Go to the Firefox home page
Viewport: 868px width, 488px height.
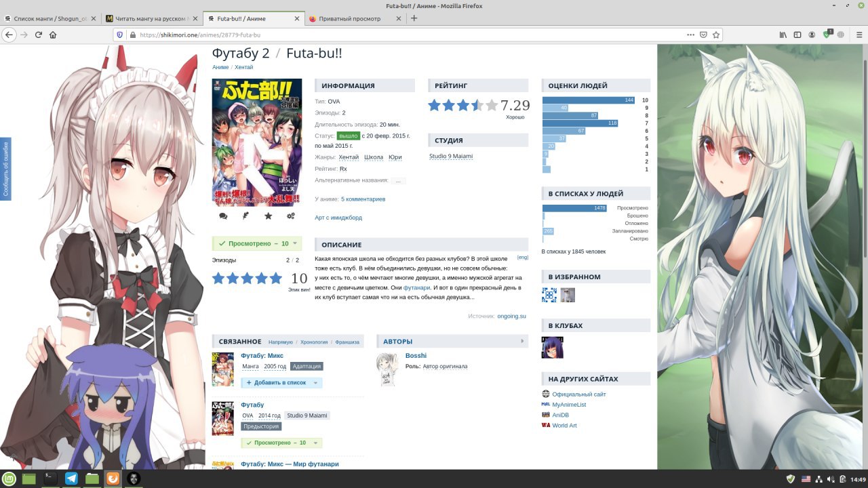click(x=53, y=35)
